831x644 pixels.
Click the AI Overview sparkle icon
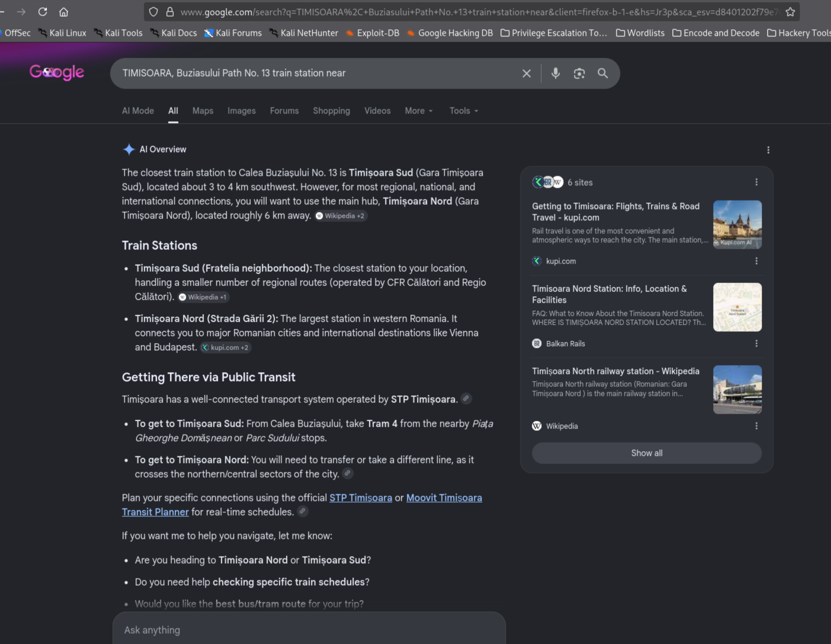[x=129, y=149]
